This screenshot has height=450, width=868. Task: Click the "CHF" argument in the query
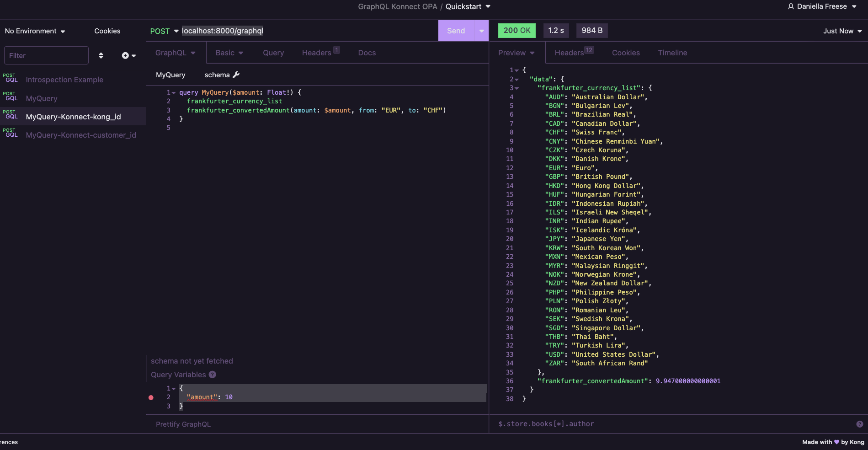433,110
